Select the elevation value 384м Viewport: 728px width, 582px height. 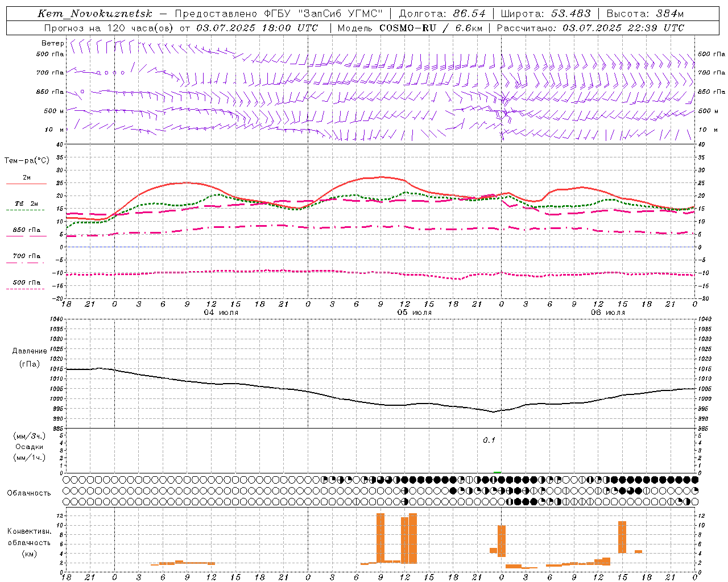pos(669,14)
